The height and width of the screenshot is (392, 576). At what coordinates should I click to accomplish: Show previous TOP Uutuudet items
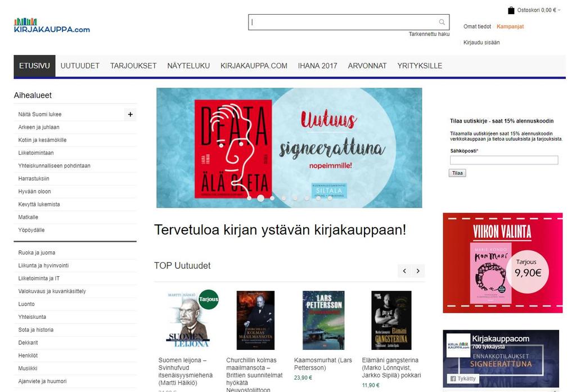(x=404, y=271)
